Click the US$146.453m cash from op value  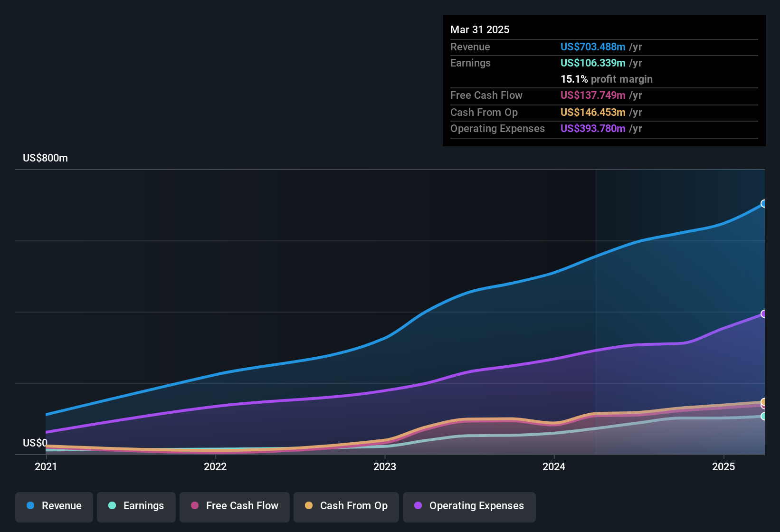[593, 112]
